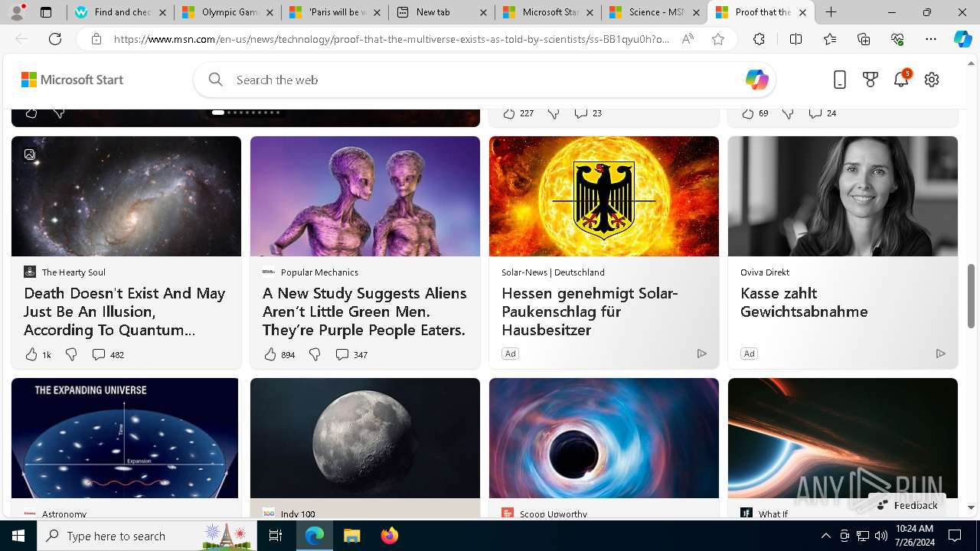Open 'Death Doesn't Exist' article headline
This screenshot has height=551, width=980.
click(125, 311)
